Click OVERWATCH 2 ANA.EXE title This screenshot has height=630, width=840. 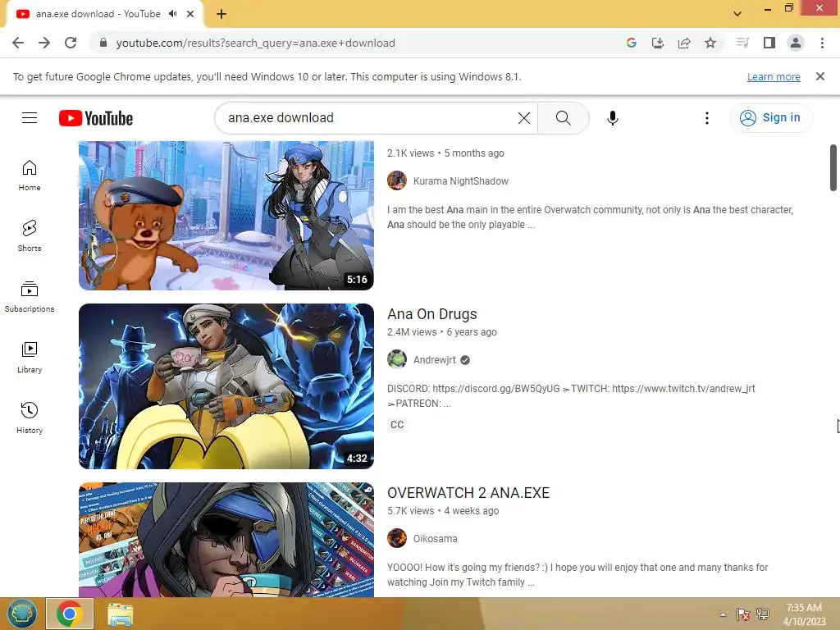click(468, 493)
